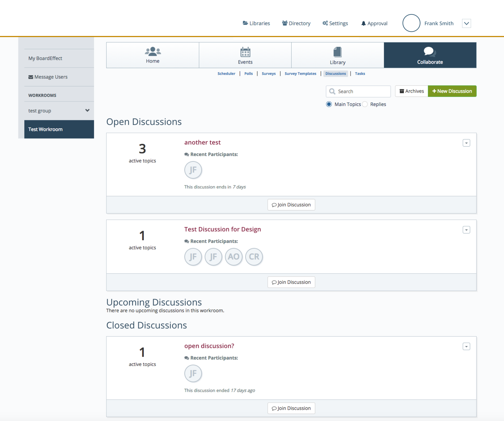Image resolution: width=504 pixels, height=421 pixels.
Task: Open options dropdown for another test discussion
Action: coord(466,143)
